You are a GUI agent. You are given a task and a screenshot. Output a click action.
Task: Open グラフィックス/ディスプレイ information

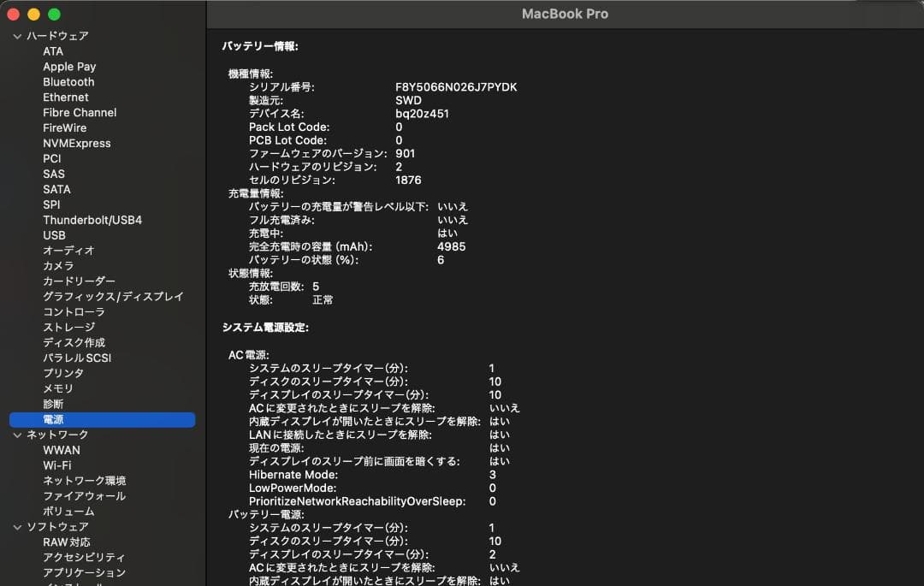[113, 296]
